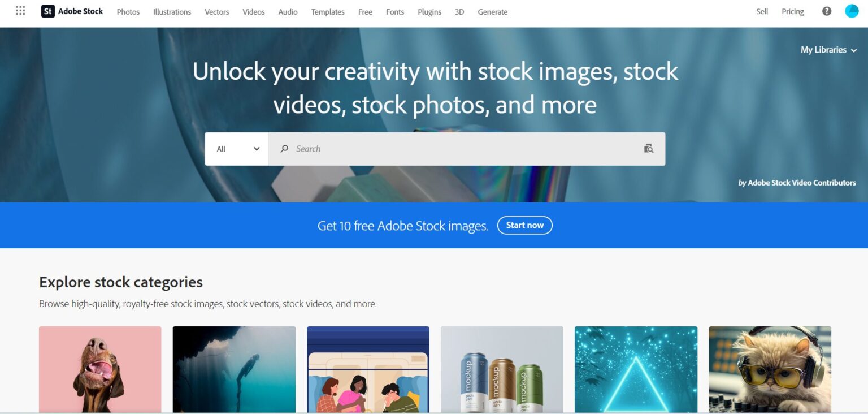The image size is (868, 414).
Task: Expand the My Libraries menu
Action: [828, 50]
